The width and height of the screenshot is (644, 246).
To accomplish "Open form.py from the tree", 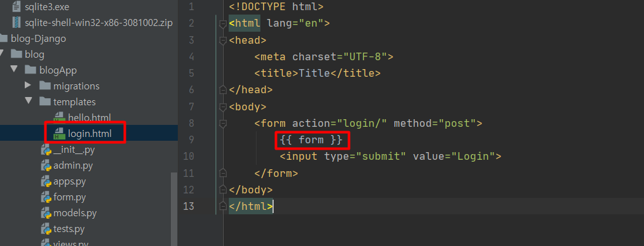I will click(x=70, y=197).
